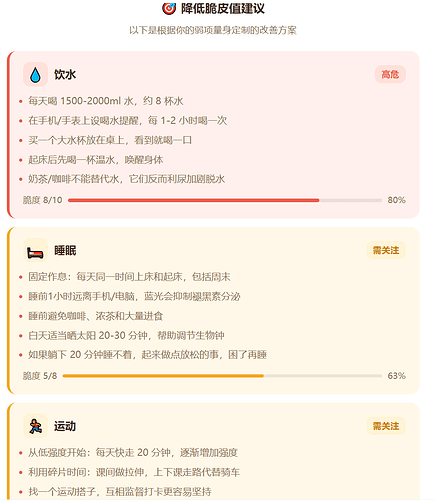This screenshot has width=435, height=500.
Task: Click the water drop icon for 饮水
Action: pyautogui.click(x=35, y=74)
